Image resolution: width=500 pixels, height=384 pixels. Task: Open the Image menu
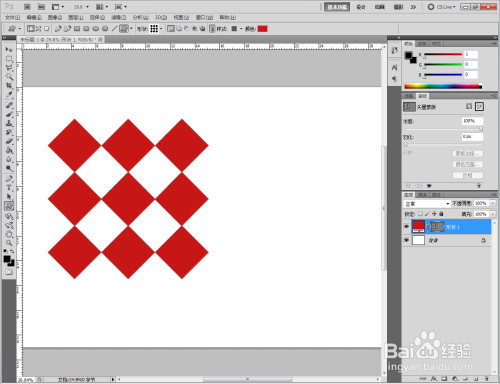coord(55,17)
